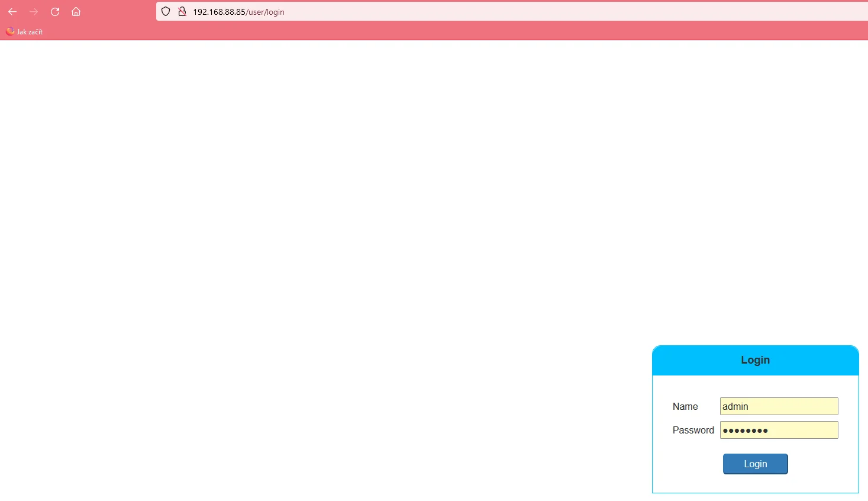Click the 192.168.88.85 host text in URL
This screenshot has width=868, height=501.
click(x=219, y=12)
